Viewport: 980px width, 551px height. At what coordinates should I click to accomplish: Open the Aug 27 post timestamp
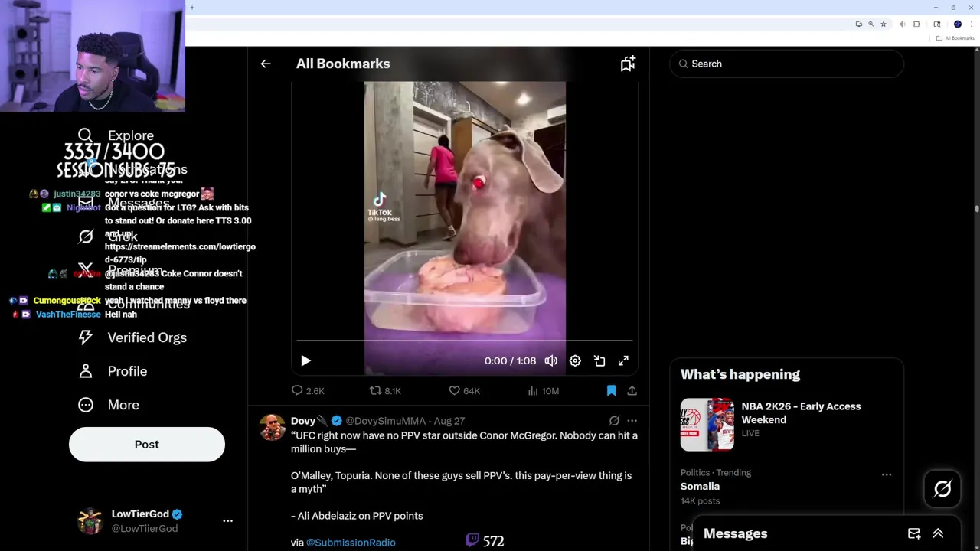click(449, 421)
